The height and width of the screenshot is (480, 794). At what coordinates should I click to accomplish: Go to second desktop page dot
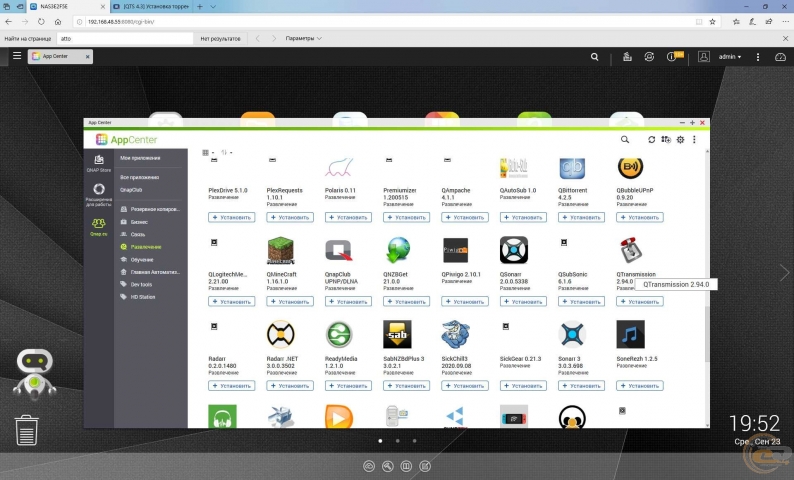[x=398, y=441]
